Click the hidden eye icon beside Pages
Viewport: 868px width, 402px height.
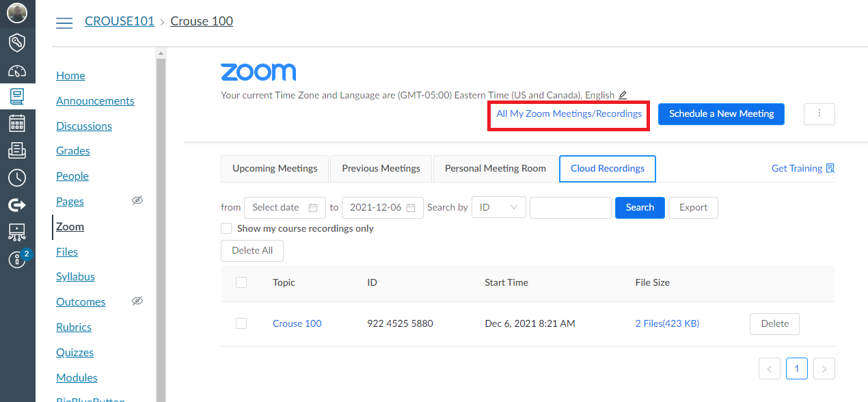pos(137,200)
